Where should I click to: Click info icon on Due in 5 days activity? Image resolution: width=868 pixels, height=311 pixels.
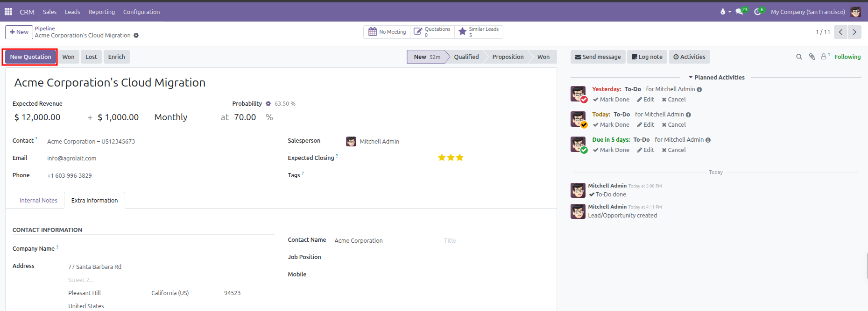pos(708,140)
